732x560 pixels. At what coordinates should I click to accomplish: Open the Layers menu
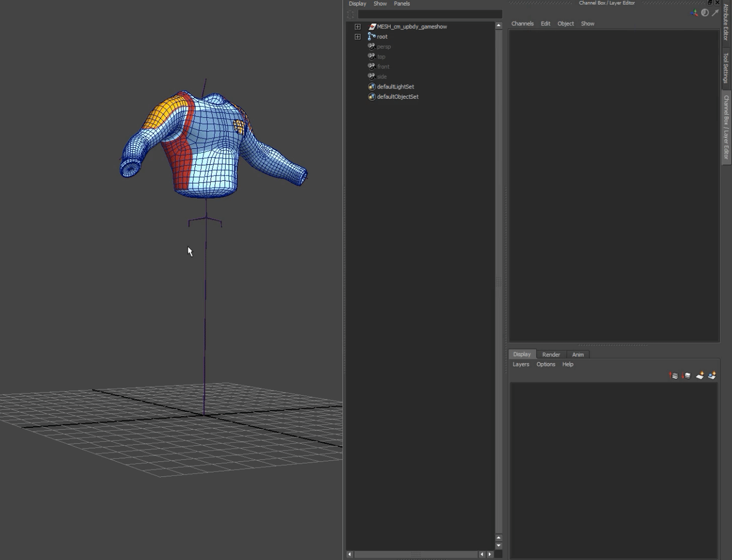point(521,365)
